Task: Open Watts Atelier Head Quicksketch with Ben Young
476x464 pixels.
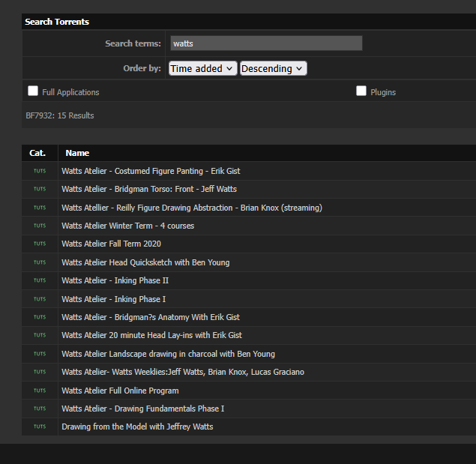Action: pos(145,262)
